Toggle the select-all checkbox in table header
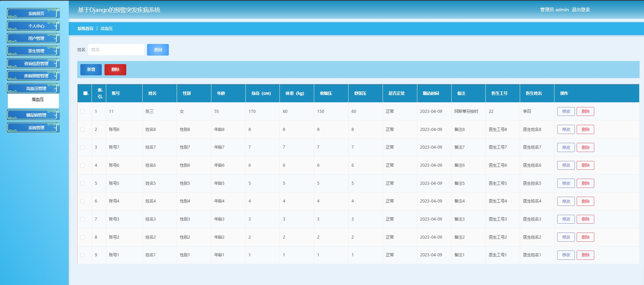The width and height of the screenshot is (644, 285). [x=85, y=93]
